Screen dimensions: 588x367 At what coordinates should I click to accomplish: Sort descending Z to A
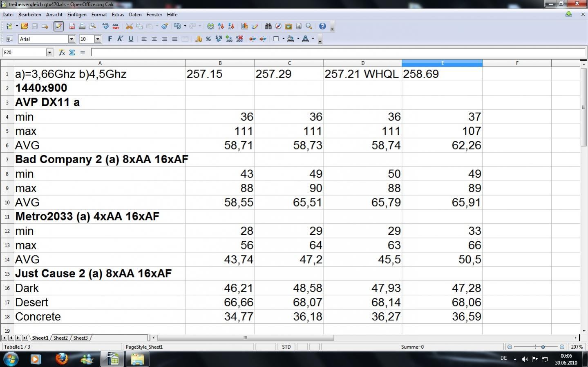coord(231,26)
